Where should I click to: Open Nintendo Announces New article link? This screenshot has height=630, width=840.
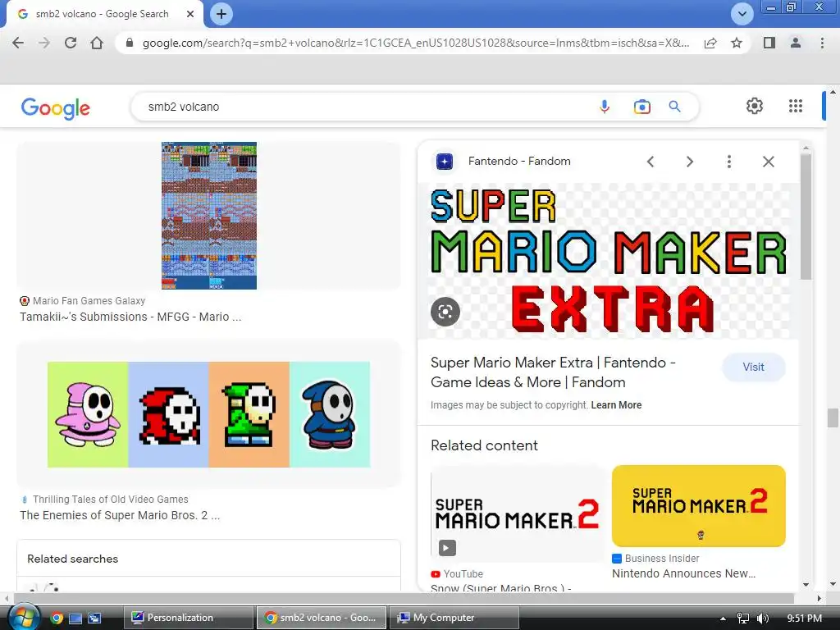coord(683,573)
